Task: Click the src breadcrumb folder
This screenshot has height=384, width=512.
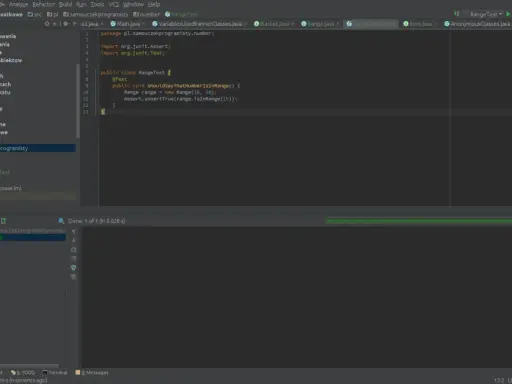Action: pos(35,14)
